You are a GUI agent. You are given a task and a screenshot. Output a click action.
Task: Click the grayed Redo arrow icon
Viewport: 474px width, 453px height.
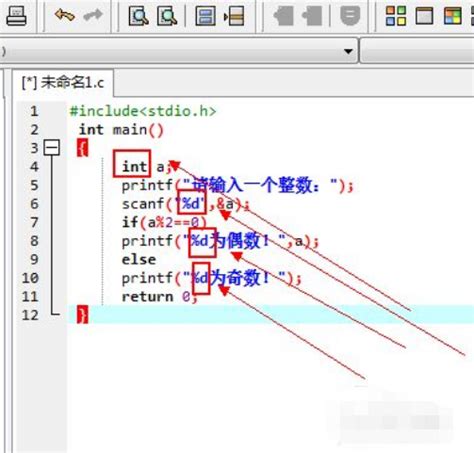[x=93, y=15]
